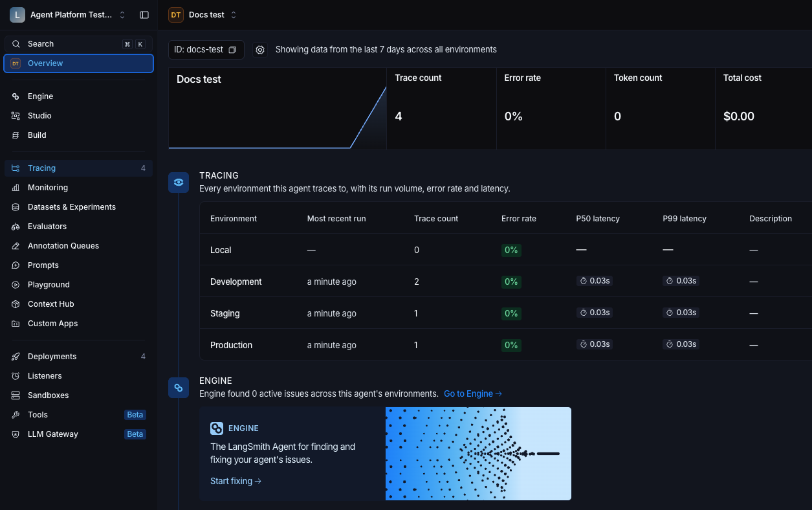The width and height of the screenshot is (812, 510).
Task: Click the Deployments rocket icon
Action: coord(16,357)
